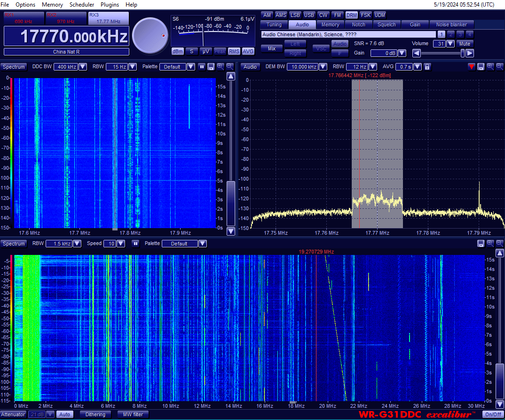The height and width of the screenshot is (420, 505).
Task: Select DRM demodulation mode
Action: click(x=351, y=15)
